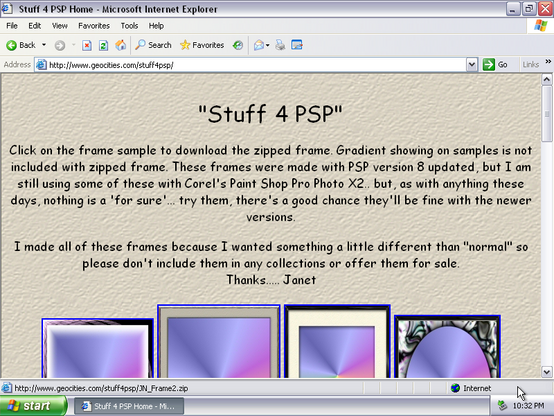Click the taskbar clock 10:32 PM
This screenshot has height=416, width=554.
(528, 406)
